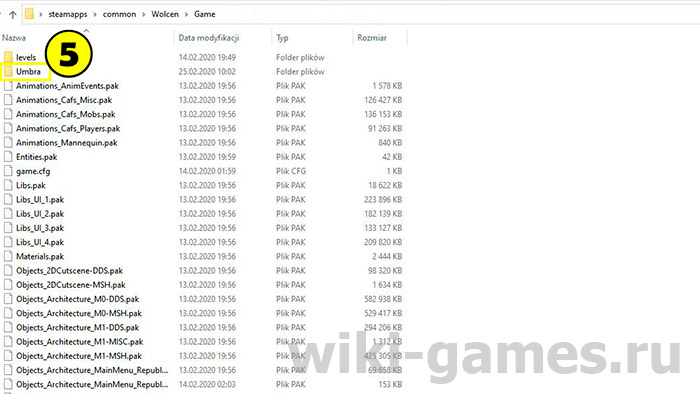Select Objects_2DCutscene-DDS.pak file

(69, 270)
